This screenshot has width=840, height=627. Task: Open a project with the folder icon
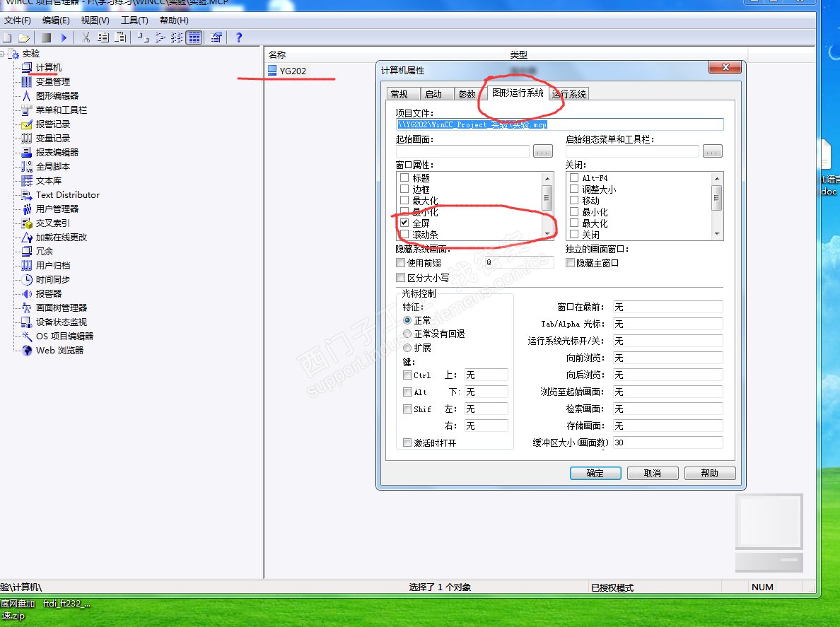click(23, 37)
